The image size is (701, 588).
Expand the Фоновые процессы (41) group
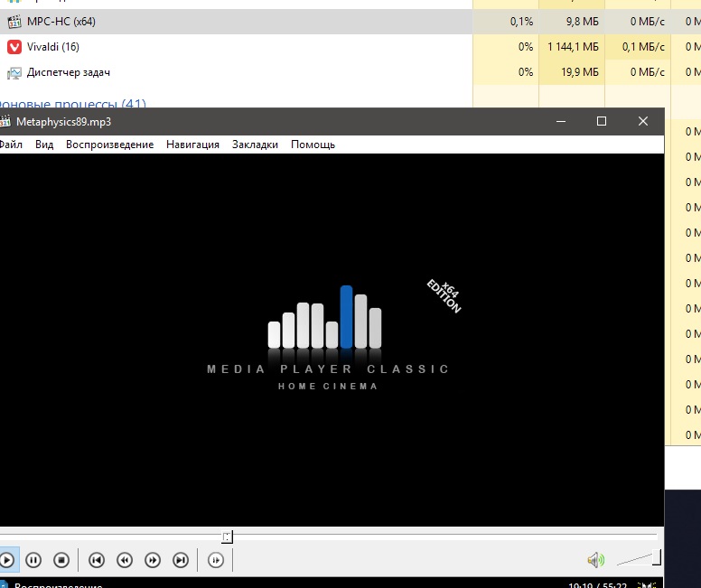tap(73, 104)
